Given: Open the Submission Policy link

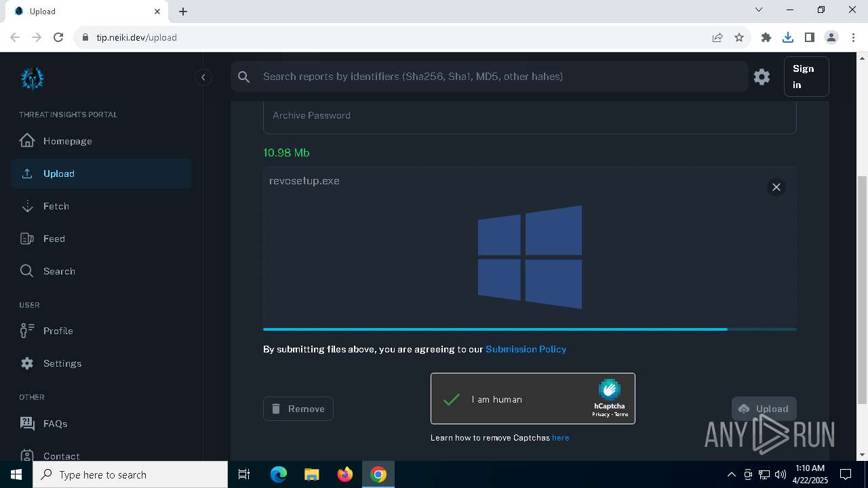Looking at the screenshot, I should coord(526,349).
